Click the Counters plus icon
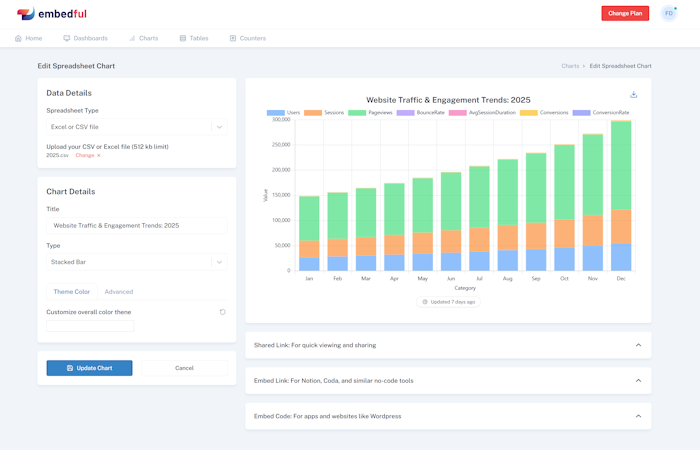Viewport: 700px width, 450px height. 233,38
